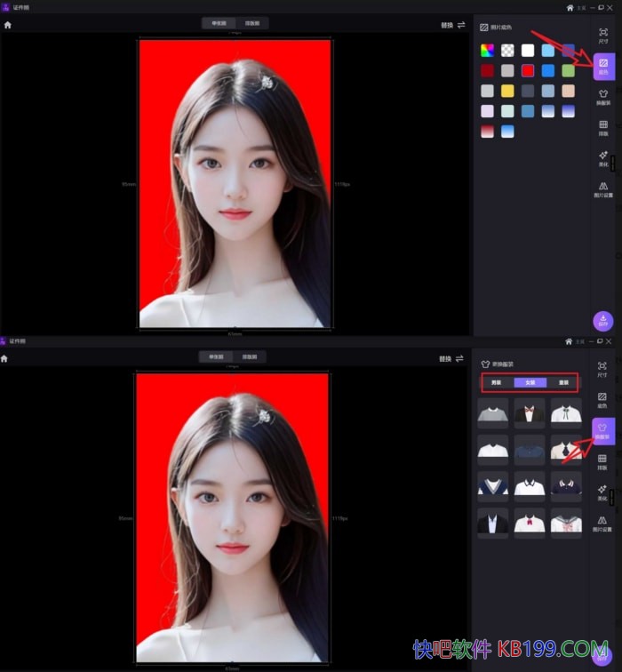Select 美化 beautify icon in lower sidebar
The image size is (622, 672).
pyautogui.click(x=602, y=492)
